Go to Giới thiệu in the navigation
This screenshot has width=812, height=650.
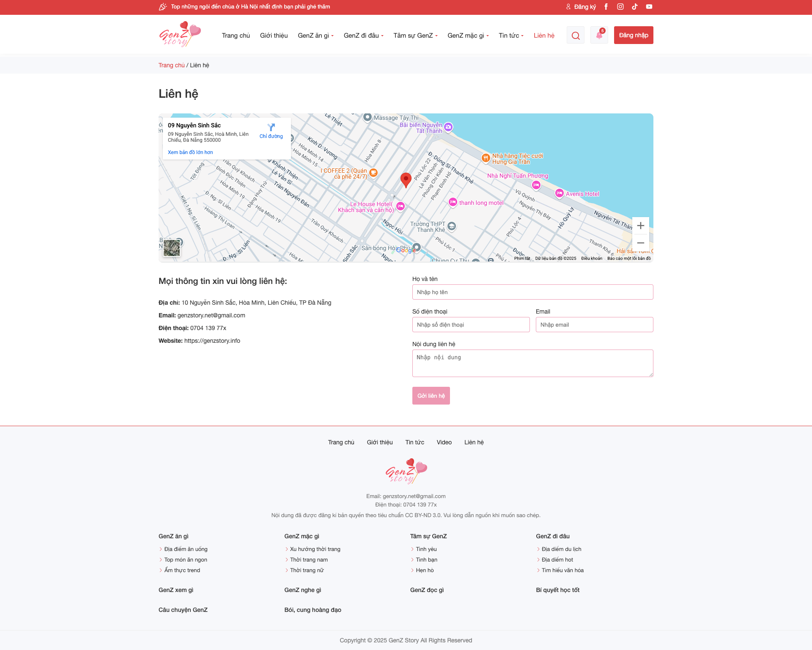(x=274, y=36)
